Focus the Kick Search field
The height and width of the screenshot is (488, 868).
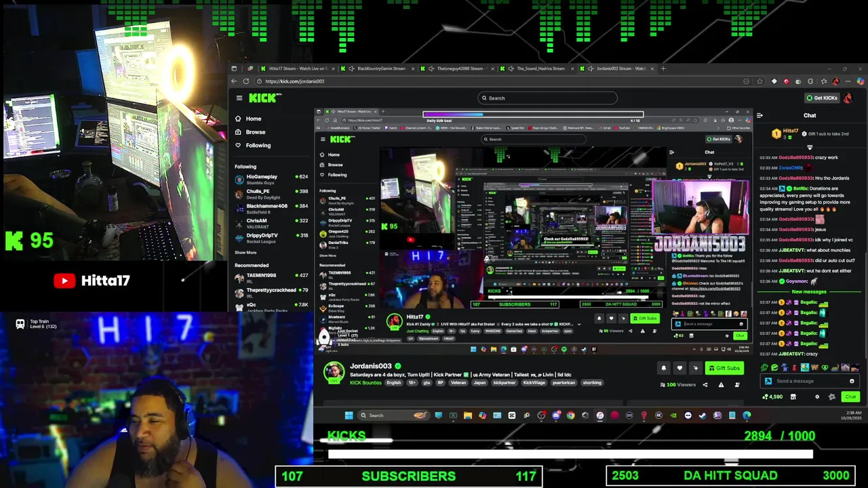(x=547, y=98)
